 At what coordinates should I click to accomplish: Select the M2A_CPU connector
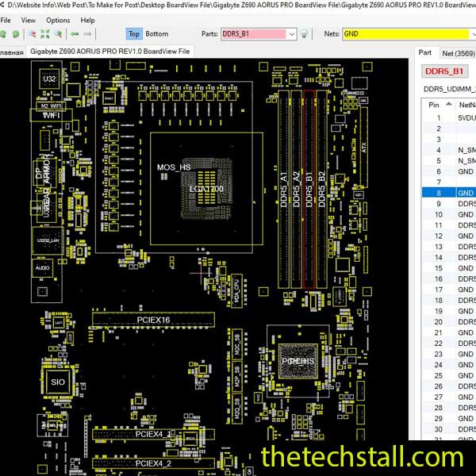coord(236,291)
